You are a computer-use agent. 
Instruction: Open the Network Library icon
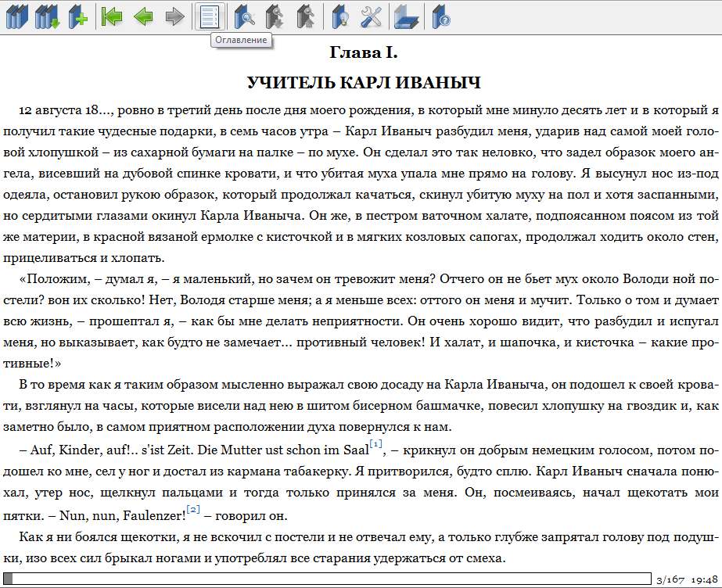click(47, 16)
